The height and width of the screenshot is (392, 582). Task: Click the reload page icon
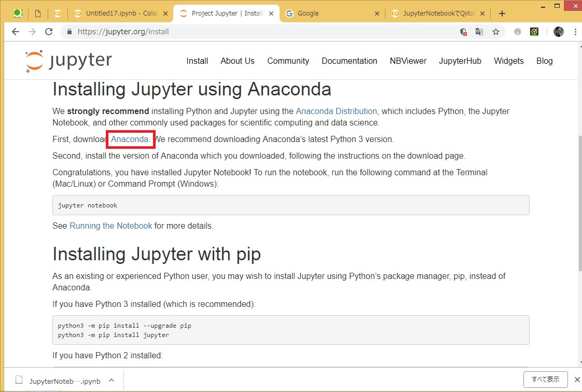[48, 32]
